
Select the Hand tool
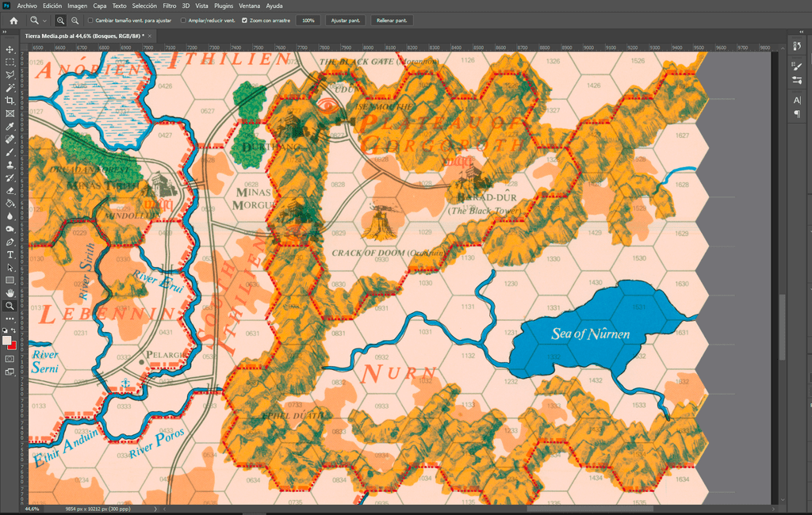click(x=10, y=293)
